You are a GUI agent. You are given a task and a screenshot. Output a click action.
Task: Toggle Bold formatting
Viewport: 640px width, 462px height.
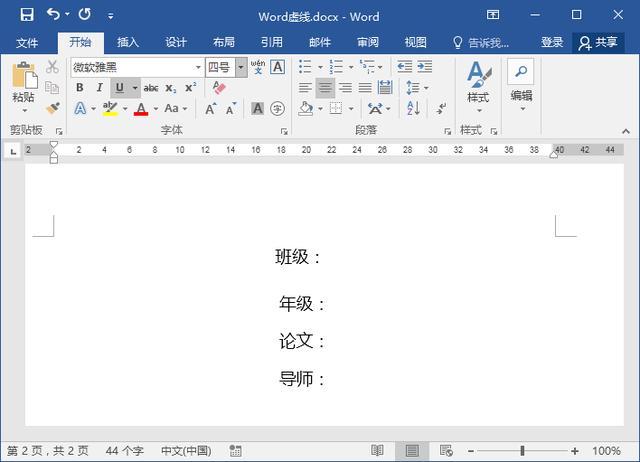pos(80,88)
